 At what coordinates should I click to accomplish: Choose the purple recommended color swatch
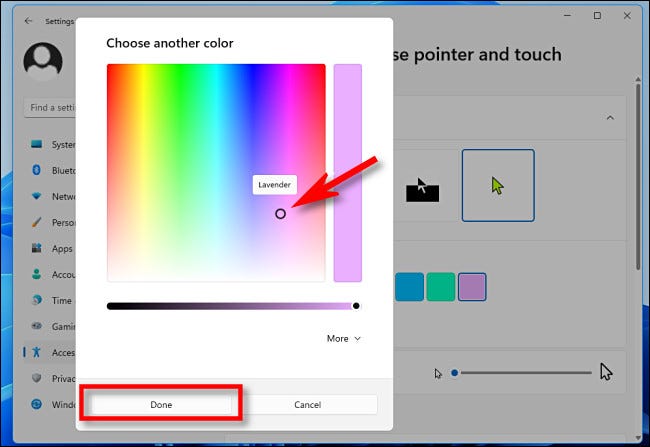[x=471, y=287]
